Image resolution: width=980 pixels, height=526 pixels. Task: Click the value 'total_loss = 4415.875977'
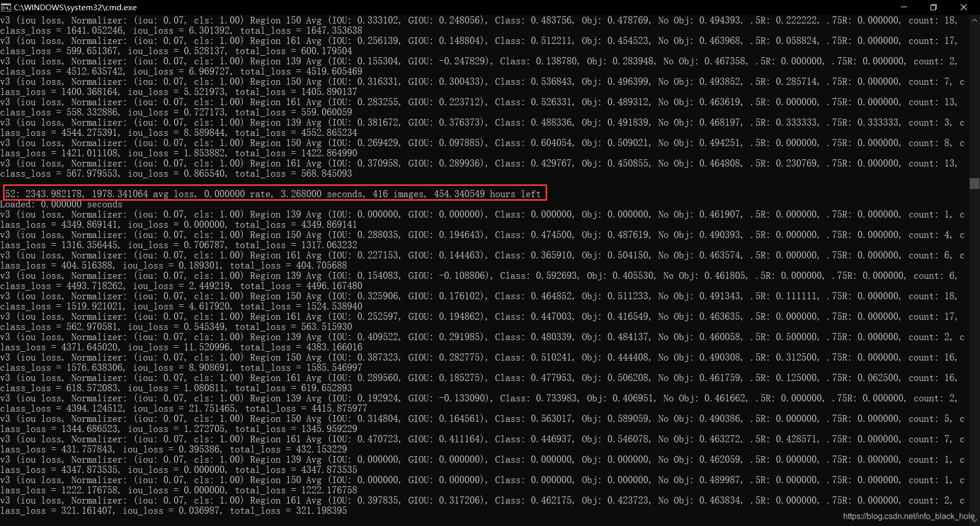(x=306, y=409)
